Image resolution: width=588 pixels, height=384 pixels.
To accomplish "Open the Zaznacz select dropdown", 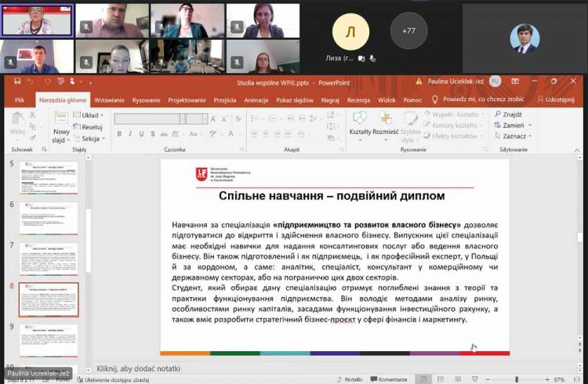I will click(515, 136).
